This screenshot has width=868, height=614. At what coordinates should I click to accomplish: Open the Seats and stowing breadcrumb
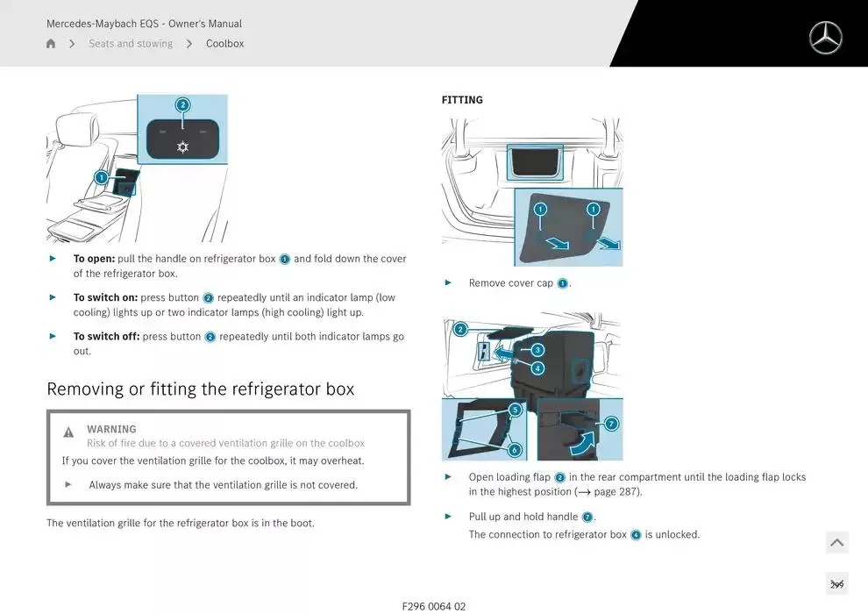[131, 44]
